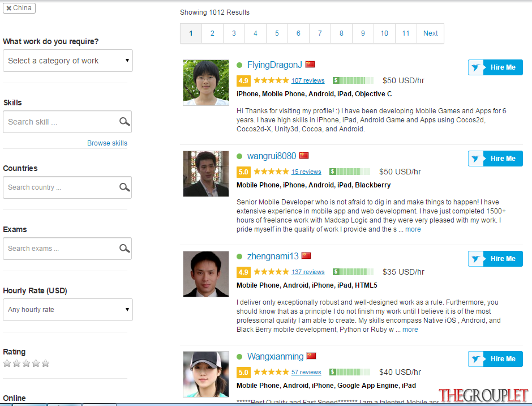Click FlyingDragonJ's green online status dot

(x=239, y=65)
